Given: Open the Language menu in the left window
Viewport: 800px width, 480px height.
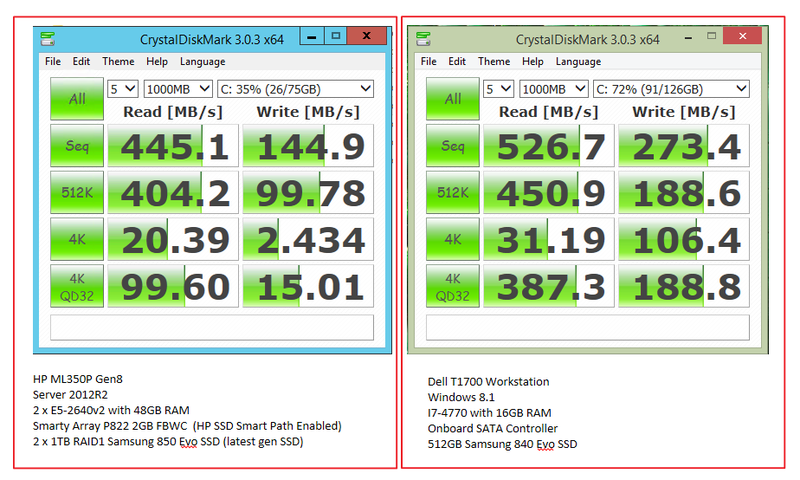Looking at the screenshot, I should [203, 61].
